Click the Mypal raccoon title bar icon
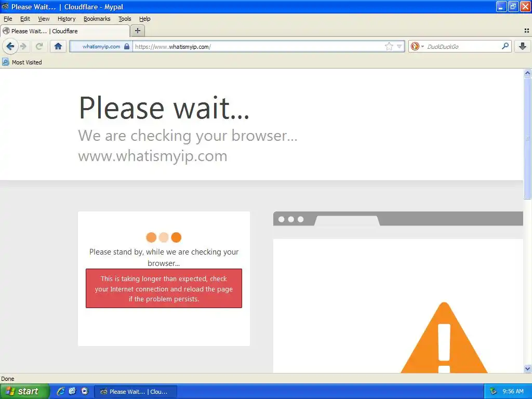This screenshot has width=532, height=399. (5, 6)
